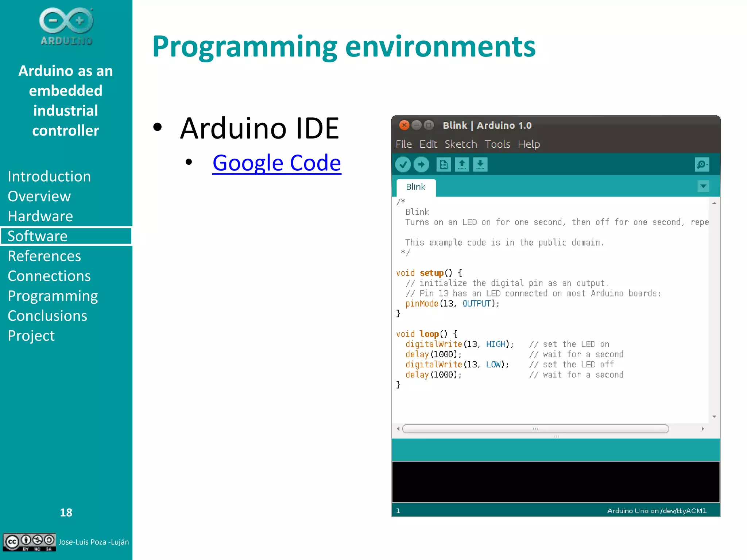747x560 pixels.
Task: Click 'void loop() {' code line
Action: tap(427, 334)
